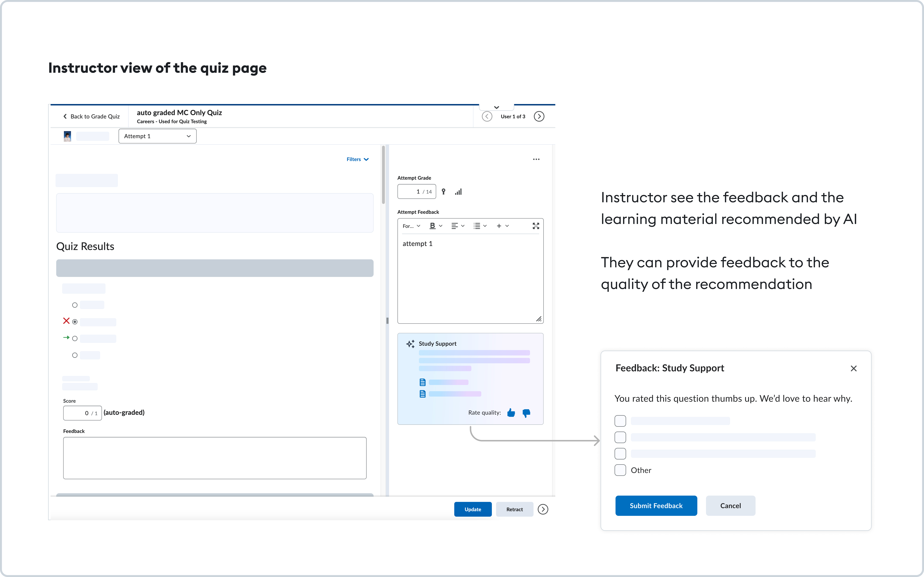Click Submit Feedback button
This screenshot has height=577, width=924.
[656, 506]
